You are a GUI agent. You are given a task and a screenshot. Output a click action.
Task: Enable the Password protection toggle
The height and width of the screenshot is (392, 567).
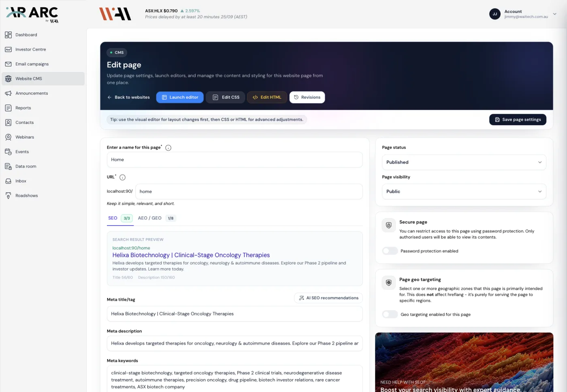390,251
